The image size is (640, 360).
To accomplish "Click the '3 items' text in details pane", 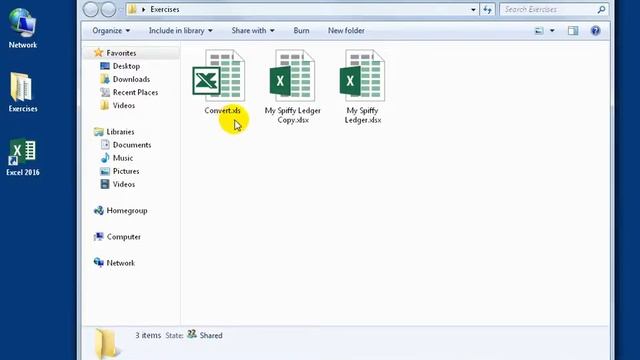I will (x=148, y=336).
